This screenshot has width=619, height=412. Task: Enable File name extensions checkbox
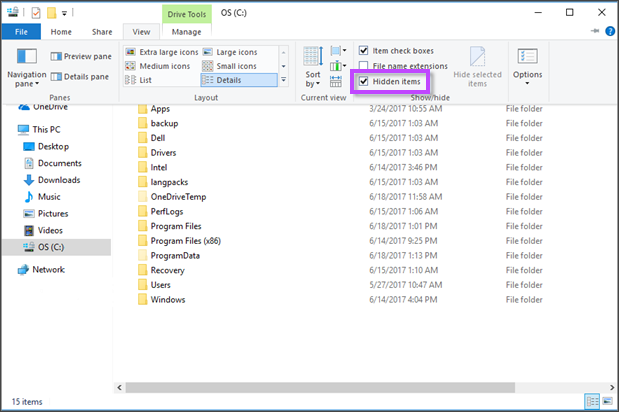[364, 66]
